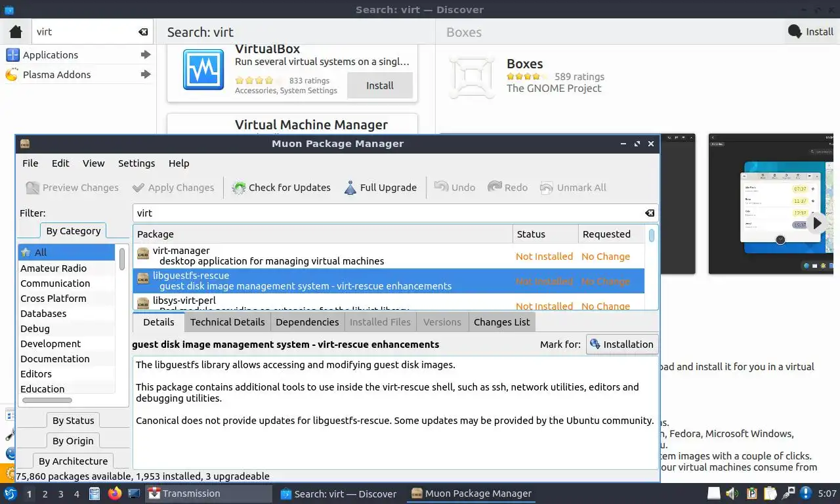Open the Edit menu in Muon
This screenshot has height=504, width=840.
pos(60,163)
